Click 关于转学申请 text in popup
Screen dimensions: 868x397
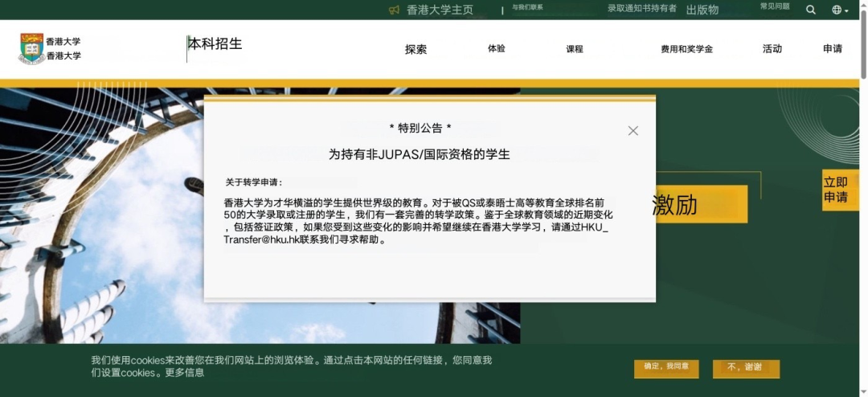point(254,182)
